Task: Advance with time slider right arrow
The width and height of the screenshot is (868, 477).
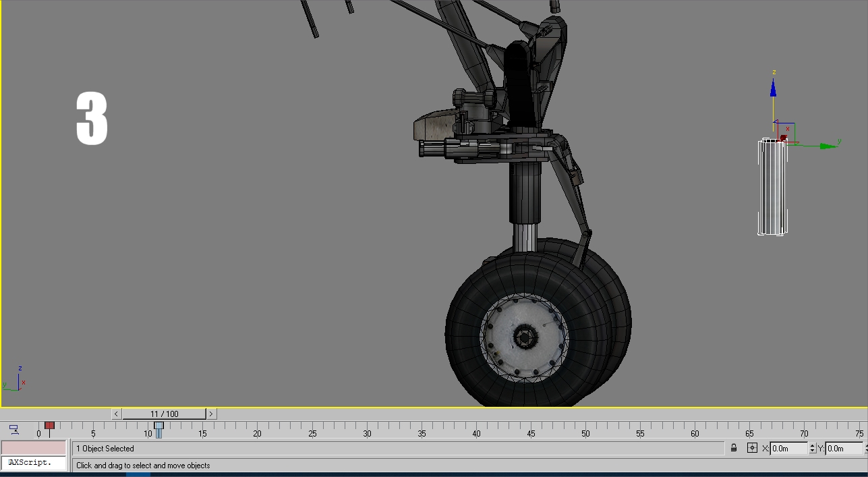Action: pyautogui.click(x=211, y=414)
